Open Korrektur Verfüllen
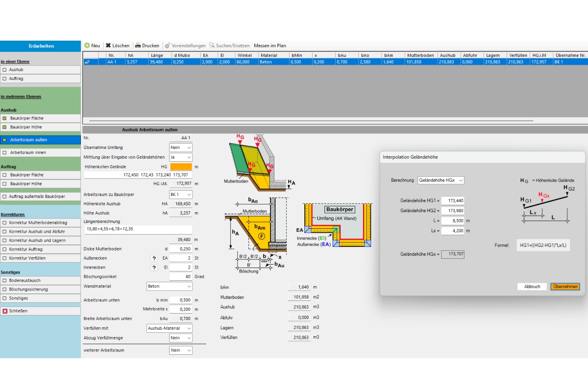The image size is (588, 392). [x=40, y=258]
